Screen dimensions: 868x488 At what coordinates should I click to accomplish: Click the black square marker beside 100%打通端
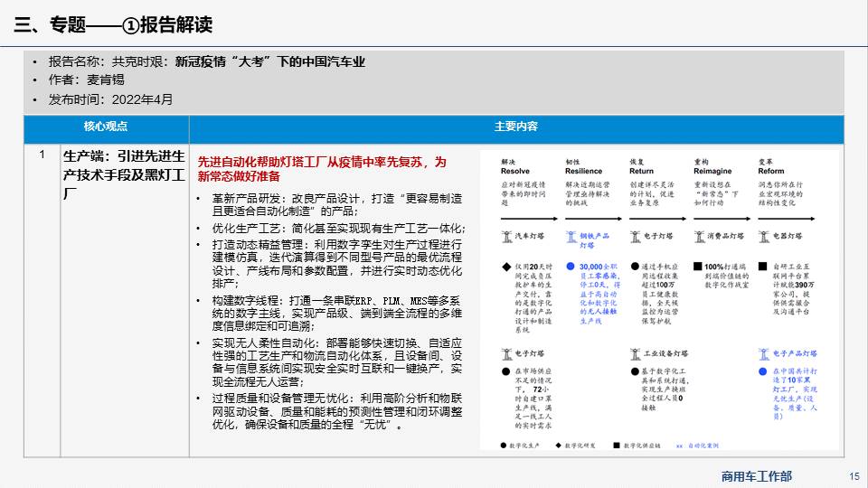698,267
